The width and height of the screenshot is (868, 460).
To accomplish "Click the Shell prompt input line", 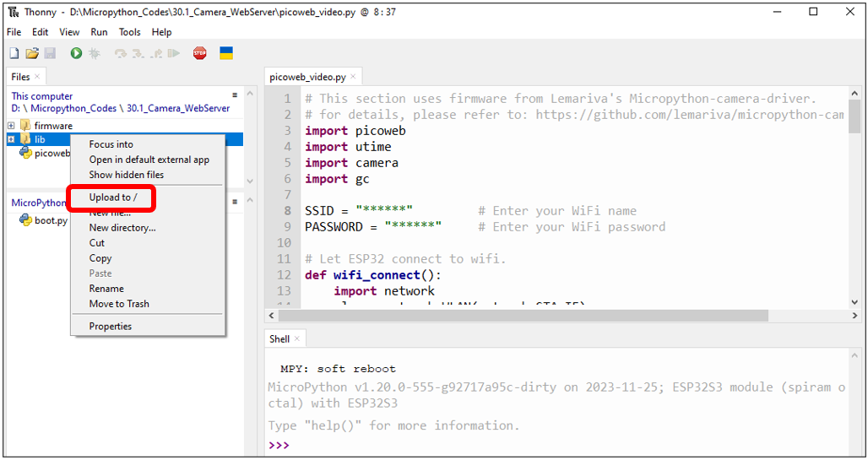I will pyautogui.click(x=556, y=445).
